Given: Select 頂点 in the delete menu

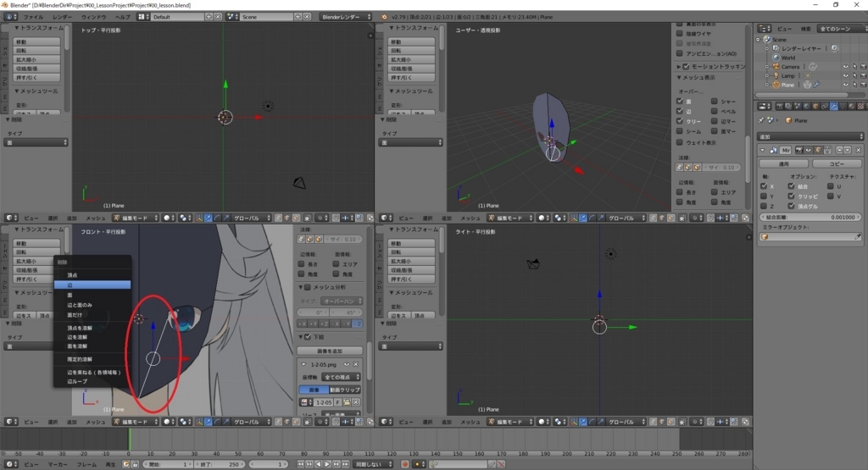Looking at the screenshot, I should (x=92, y=275).
